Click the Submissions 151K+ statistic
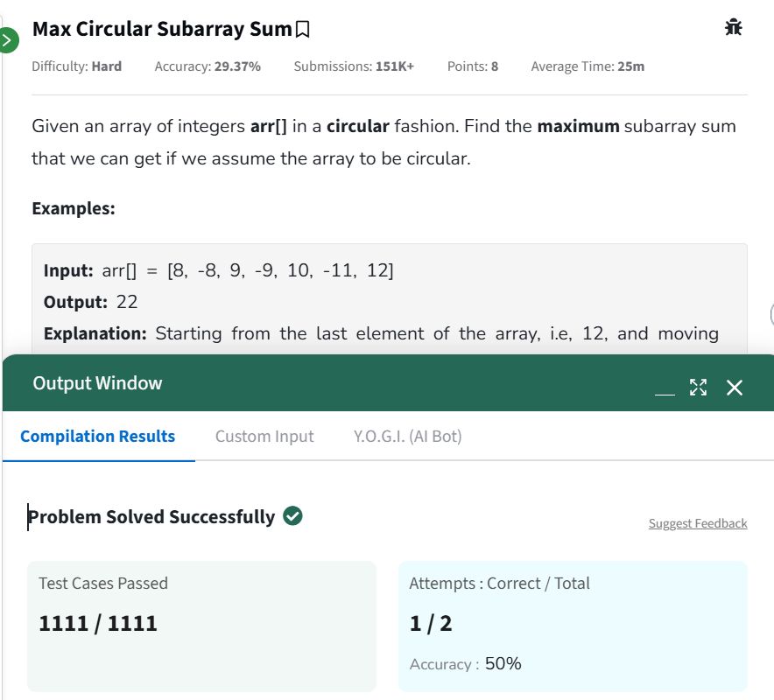 [354, 66]
